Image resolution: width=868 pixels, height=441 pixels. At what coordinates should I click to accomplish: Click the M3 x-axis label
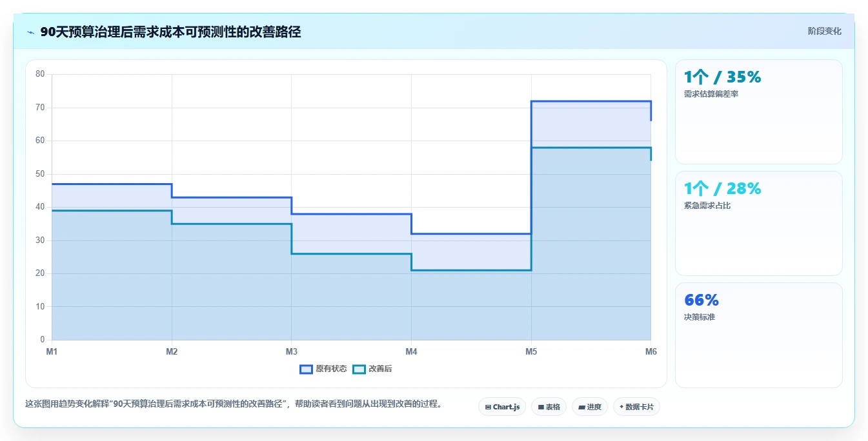[x=292, y=351]
